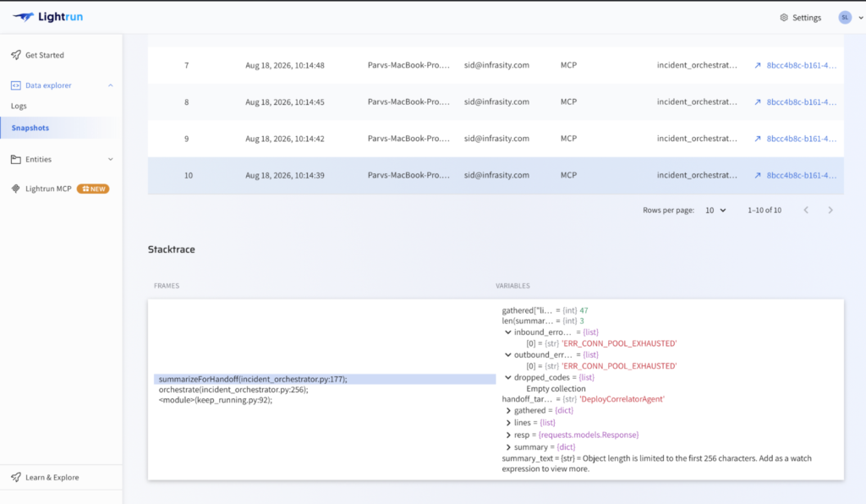This screenshot has width=866, height=504.
Task: Click the gathered["li… int 47 variable
Action: (x=545, y=310)
